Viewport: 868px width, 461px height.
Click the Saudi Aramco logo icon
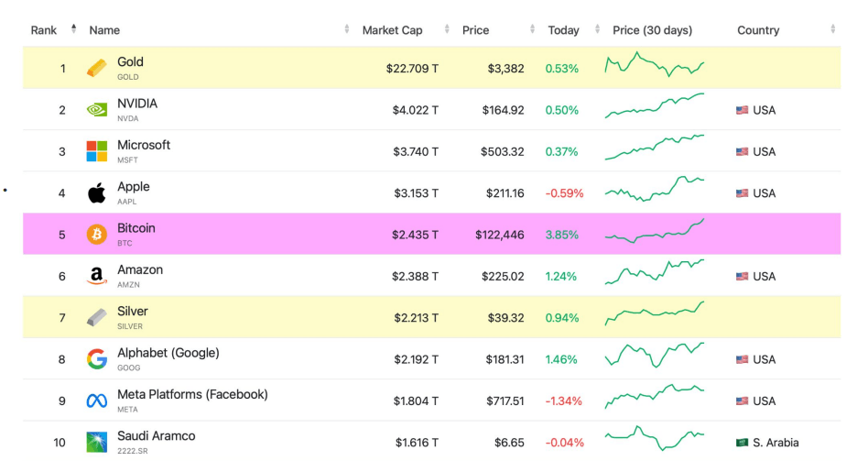click(x=96, y=442)
